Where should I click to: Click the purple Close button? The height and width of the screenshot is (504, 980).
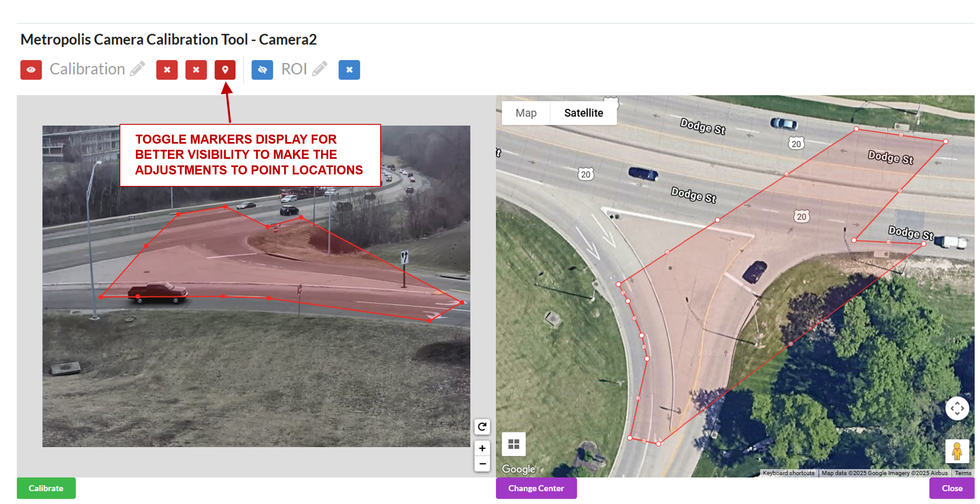coord(952,488)
